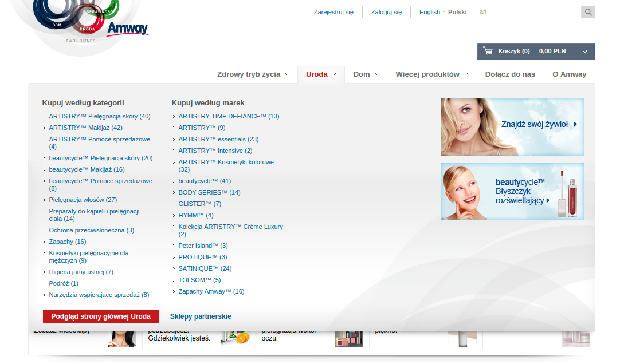Screen dimensions: 628x364
Task: Open Ochrona przeciwsłoneczna (3) category
Action: (91, 231)
